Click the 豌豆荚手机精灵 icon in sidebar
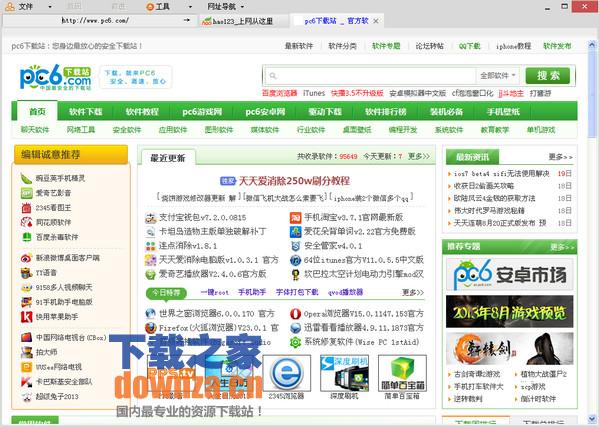599x427 pixels. [x=26, y=178]
